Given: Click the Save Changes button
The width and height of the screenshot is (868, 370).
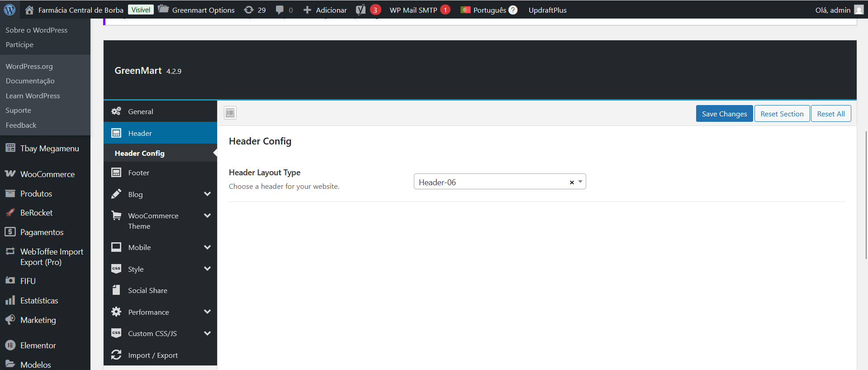Looking at the screenshot, I should point(724,114).
